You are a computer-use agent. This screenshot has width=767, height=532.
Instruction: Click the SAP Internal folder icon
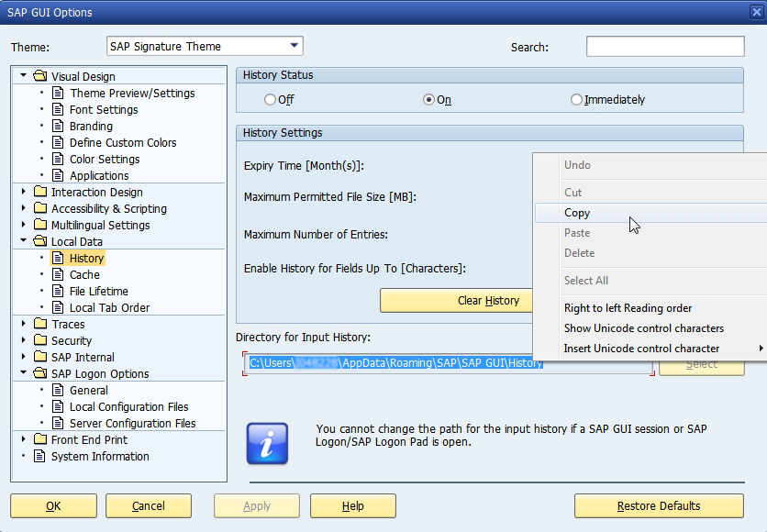40,357
